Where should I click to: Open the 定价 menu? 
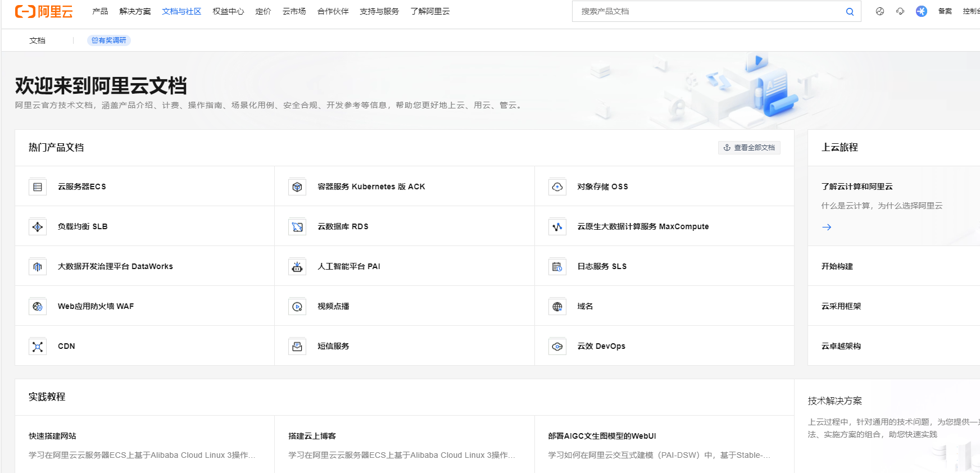263,11
